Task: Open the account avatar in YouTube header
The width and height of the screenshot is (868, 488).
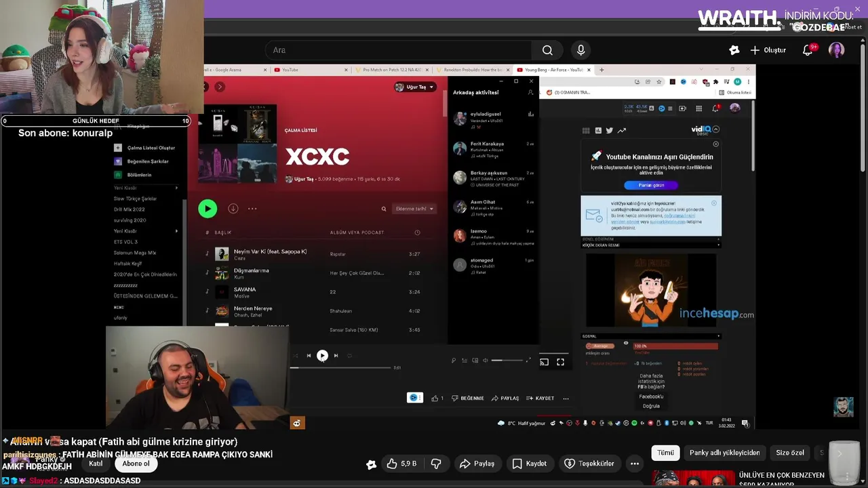Action: pyautogui.click(x=836, y=50)
